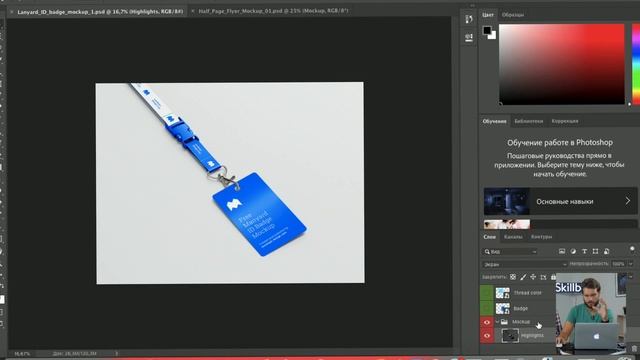Open the second tutorial thumbnail below Основные навыки

tap(507, 224)
